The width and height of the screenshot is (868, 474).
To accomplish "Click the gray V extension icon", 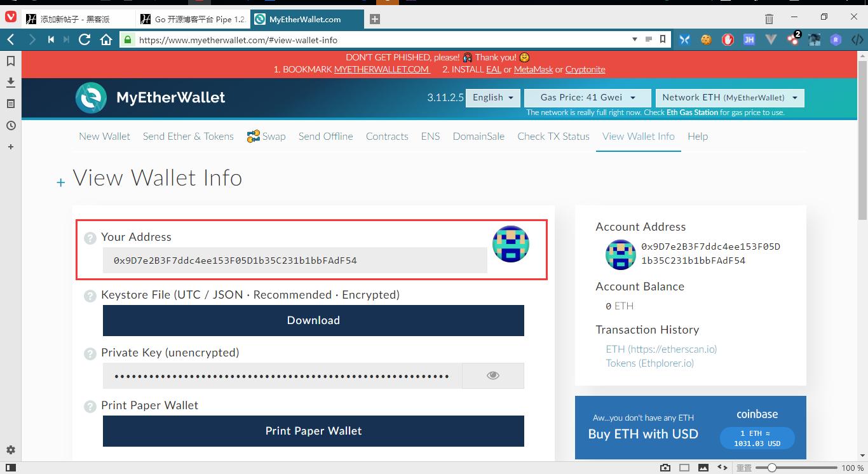I will [771, 39].
